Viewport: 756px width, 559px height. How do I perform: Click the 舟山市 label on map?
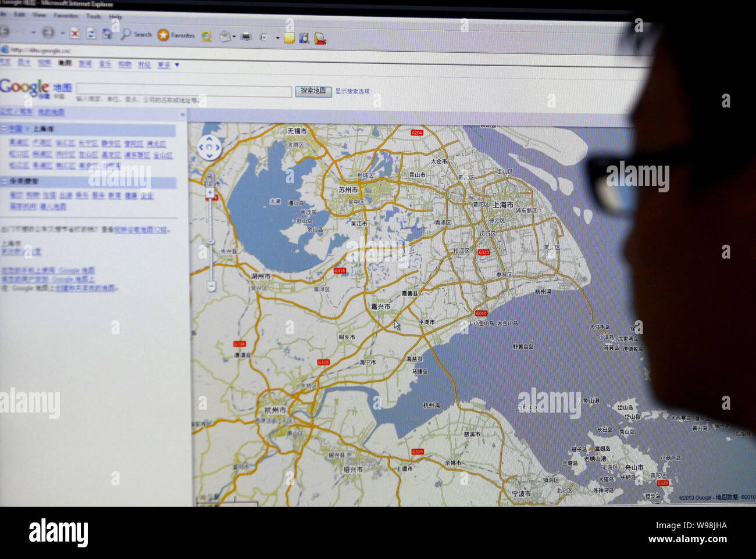tap(634, 467)
